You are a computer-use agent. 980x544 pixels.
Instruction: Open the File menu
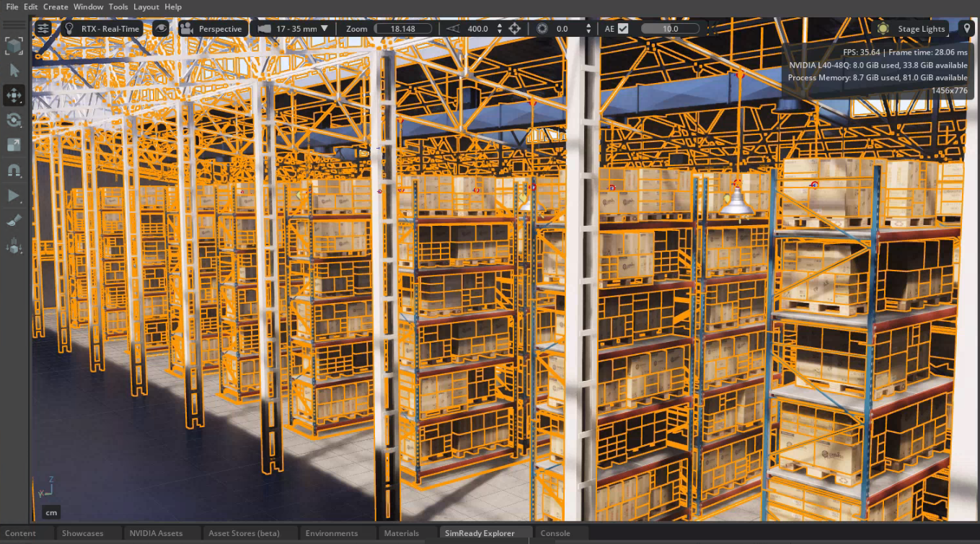12,6
